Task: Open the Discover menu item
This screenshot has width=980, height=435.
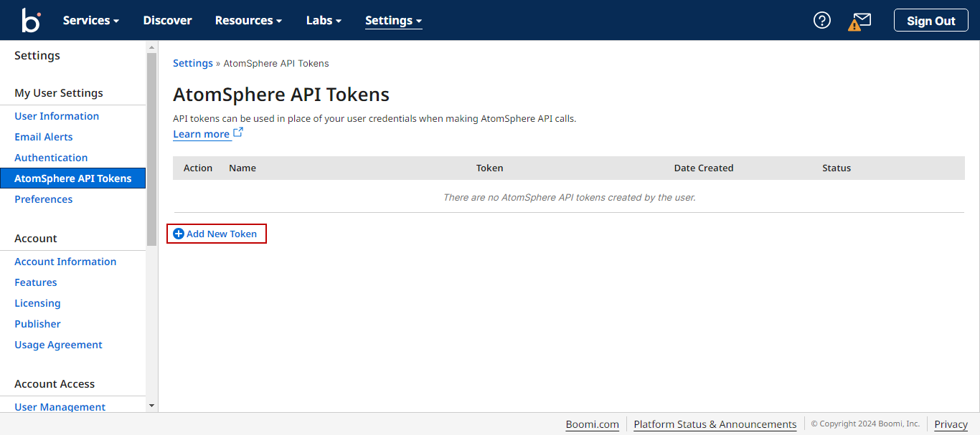Action: (167, 20)
